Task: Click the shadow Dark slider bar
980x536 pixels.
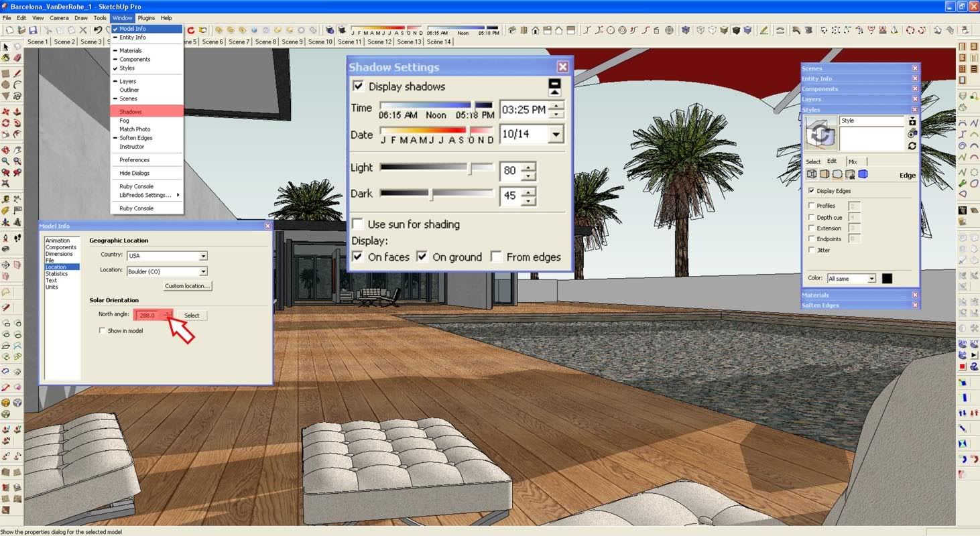Action: click(x=436, y=194)
